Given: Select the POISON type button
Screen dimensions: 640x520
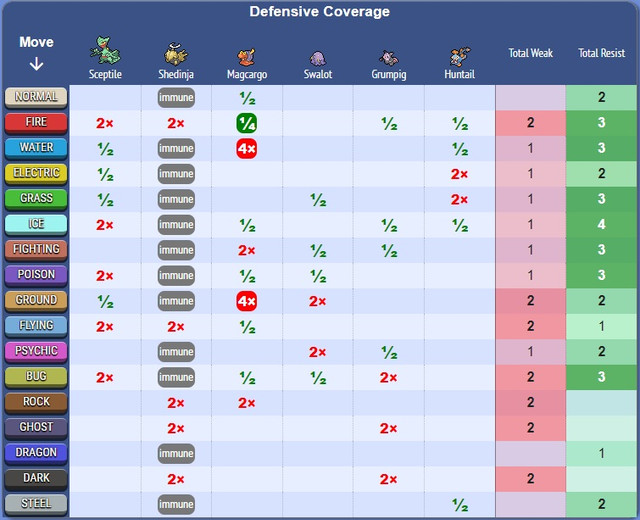Looking at the screenshot, I should tap(36, 275).
